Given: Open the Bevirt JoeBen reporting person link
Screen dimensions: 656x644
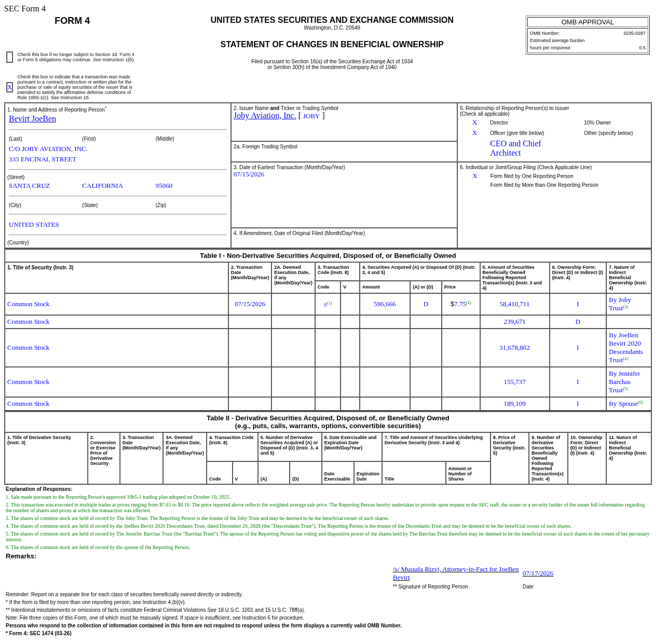Looking at the screenshot, I should coord(32,119).
